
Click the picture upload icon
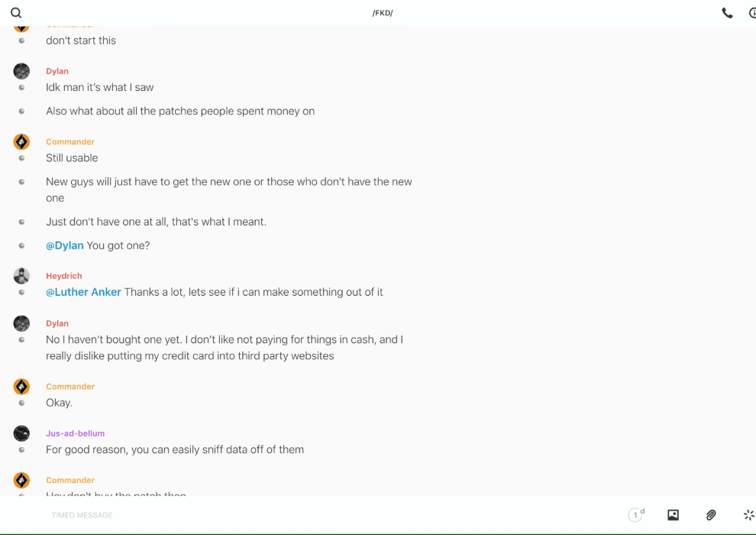pos(673,515)
